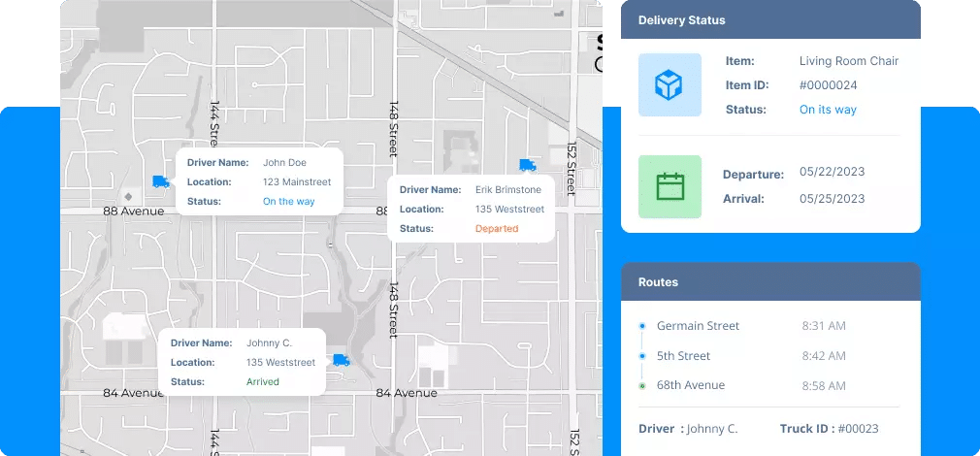Click the '68th Avenue' route entry
980x456 pixels.
click(691, 385)
